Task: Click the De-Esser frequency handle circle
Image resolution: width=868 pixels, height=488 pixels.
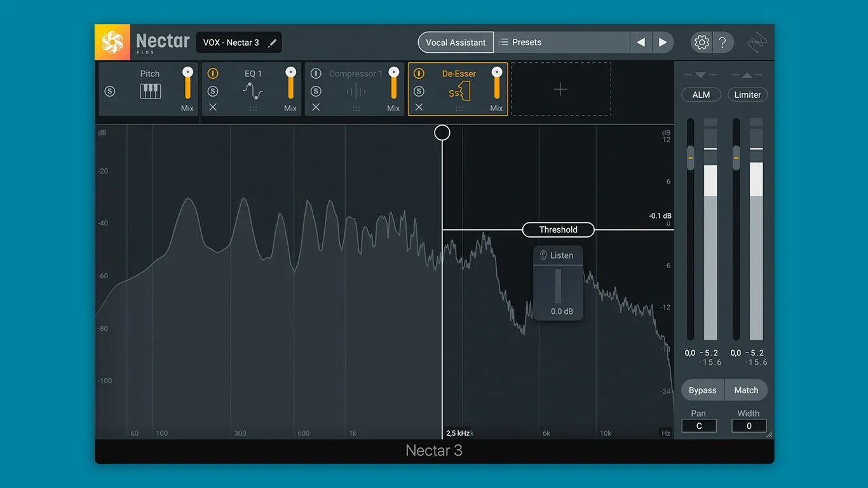Action: coord(442,132)
